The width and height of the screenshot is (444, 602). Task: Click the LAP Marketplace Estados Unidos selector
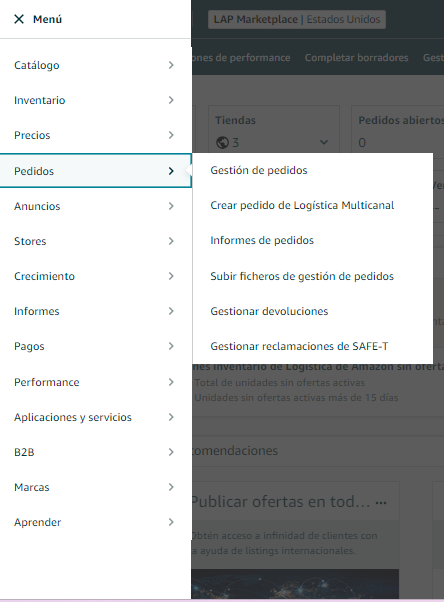pyautogui.click(x=297, y=19)
